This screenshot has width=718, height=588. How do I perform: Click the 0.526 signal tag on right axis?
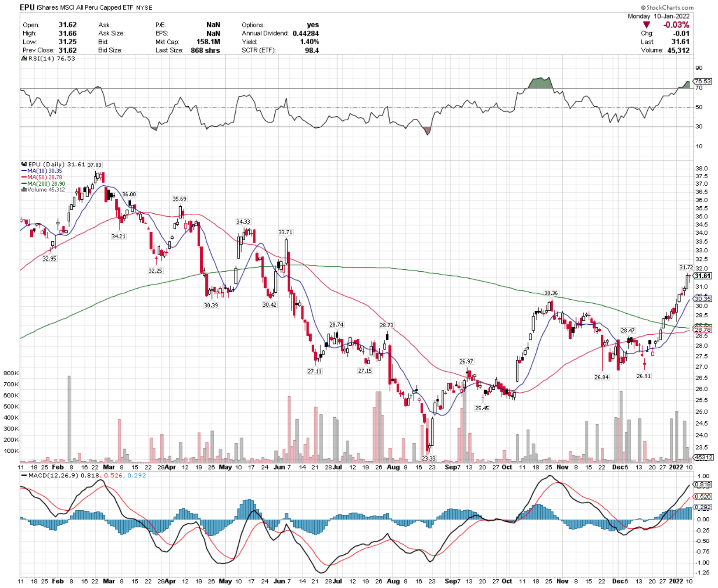click(703, 497)
